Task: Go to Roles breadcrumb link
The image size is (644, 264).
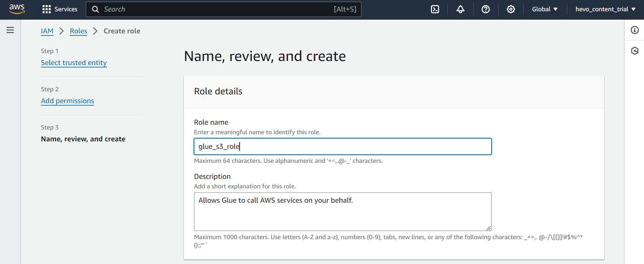Action: coord(79,31)
